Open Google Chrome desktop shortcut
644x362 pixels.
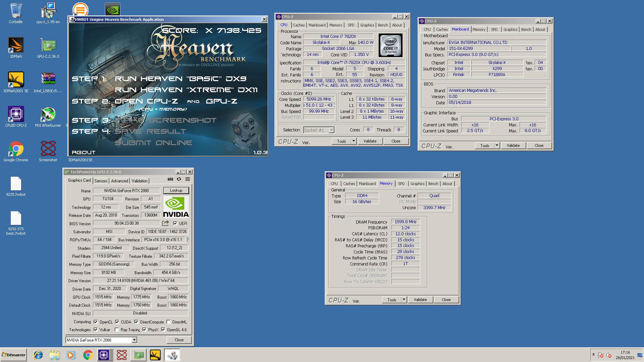16,152
